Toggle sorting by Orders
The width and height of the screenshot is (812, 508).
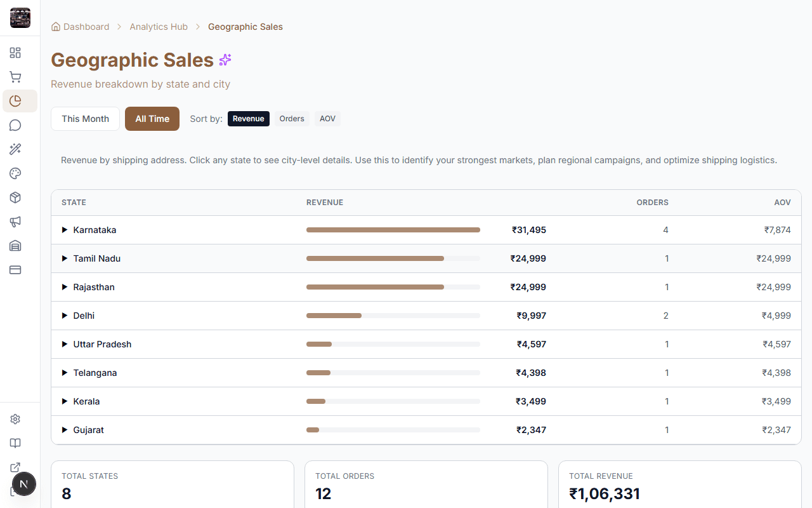click(291, 118)
